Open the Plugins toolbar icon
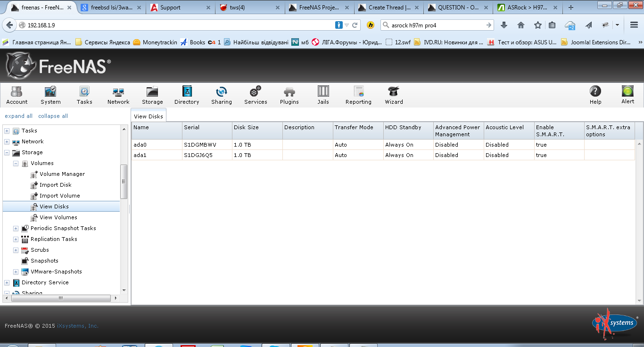Image resolution: width=644 pixels, height=347 pixels. (x=289, y=95)
